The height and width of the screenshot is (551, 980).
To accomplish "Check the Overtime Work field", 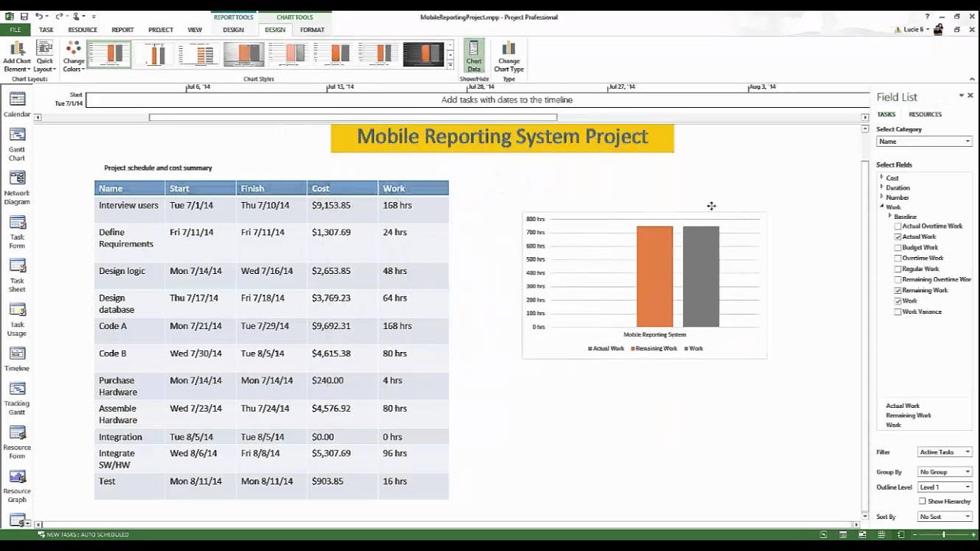I will (x=898, y=259).
